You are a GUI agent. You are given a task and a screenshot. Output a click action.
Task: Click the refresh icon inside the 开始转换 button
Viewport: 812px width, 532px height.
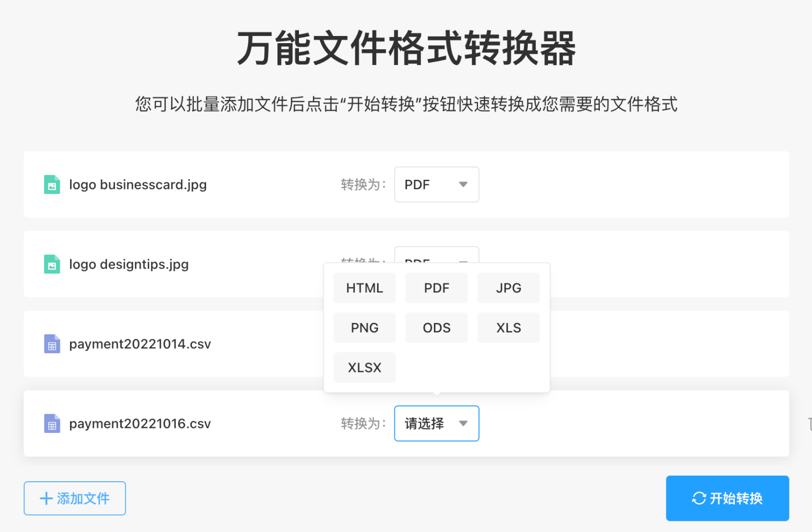coord(699,498)
